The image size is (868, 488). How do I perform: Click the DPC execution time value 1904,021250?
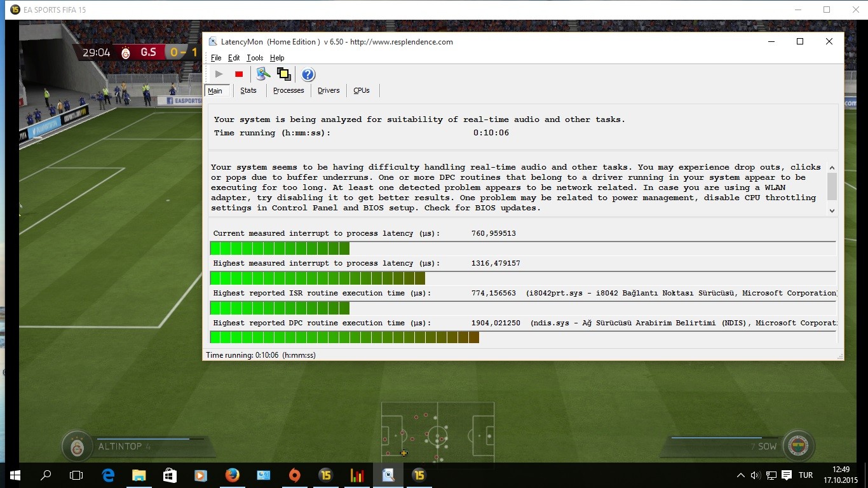[496, 323]
